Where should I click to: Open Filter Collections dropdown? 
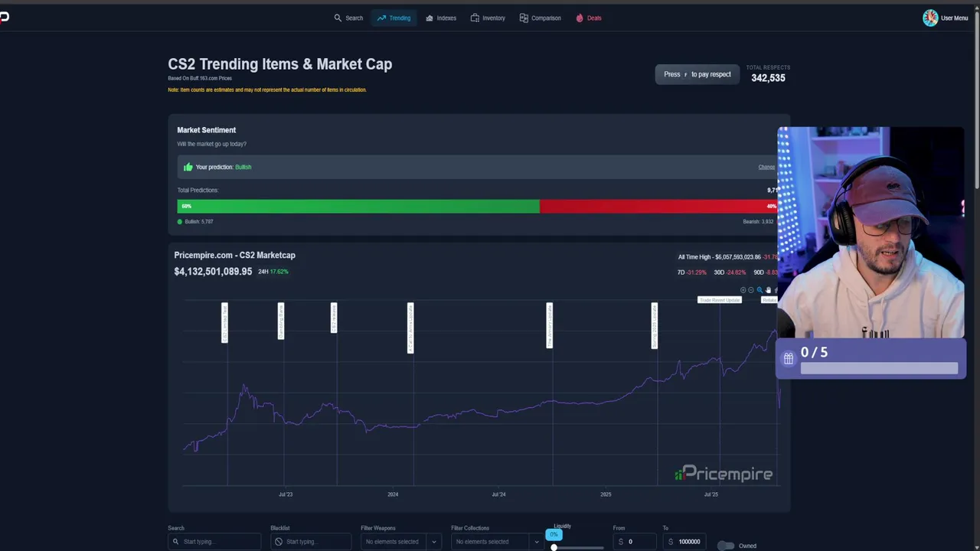click(498, 542)
